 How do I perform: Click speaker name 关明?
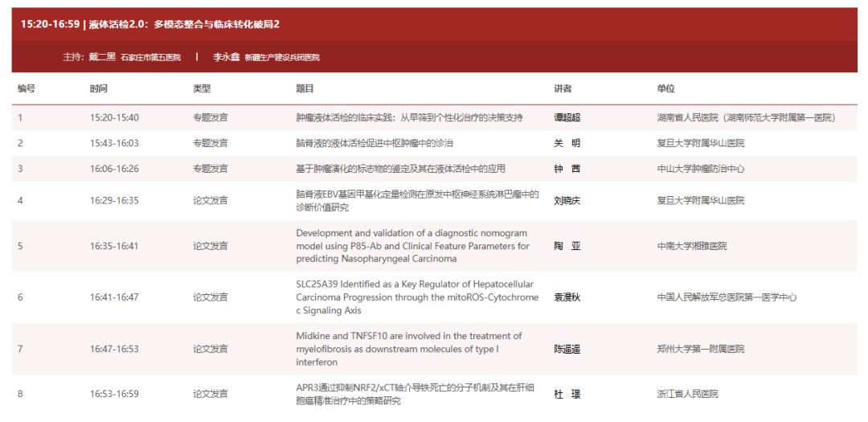(x=567, y=143)
